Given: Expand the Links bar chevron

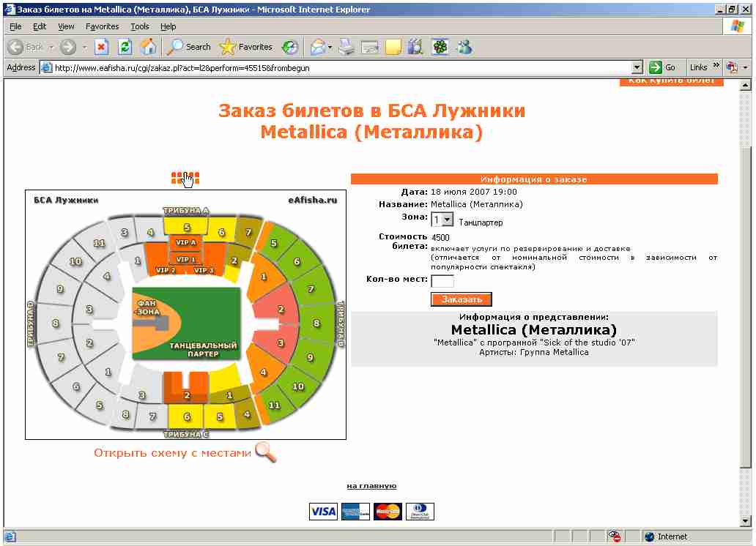Looking at the screenshot, I should (x=716, y=65).
